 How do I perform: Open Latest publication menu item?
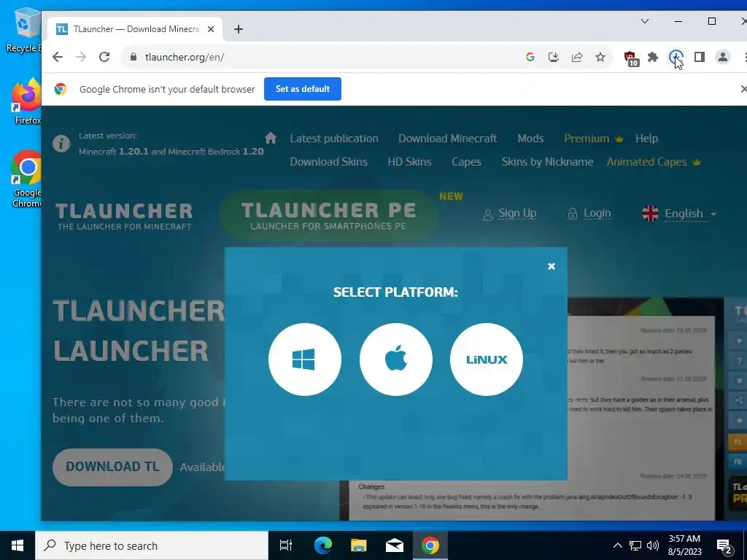pyautogui.click(x=334, y=139)
